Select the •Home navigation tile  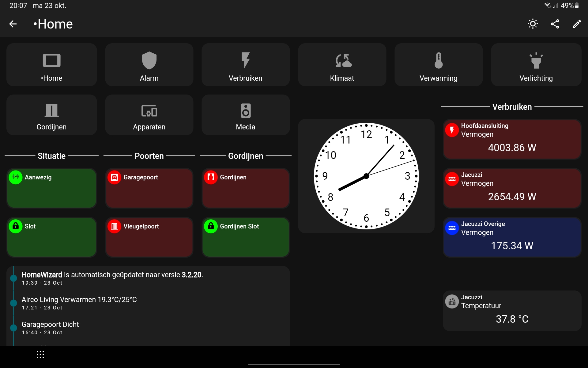tap(51, 65)
